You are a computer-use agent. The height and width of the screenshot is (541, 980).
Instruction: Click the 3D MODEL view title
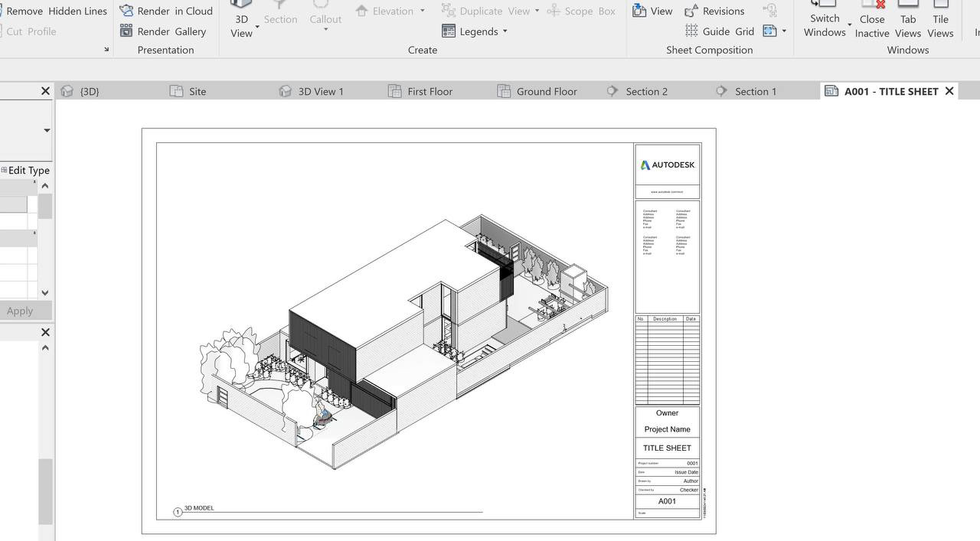(x=199, y=508)
